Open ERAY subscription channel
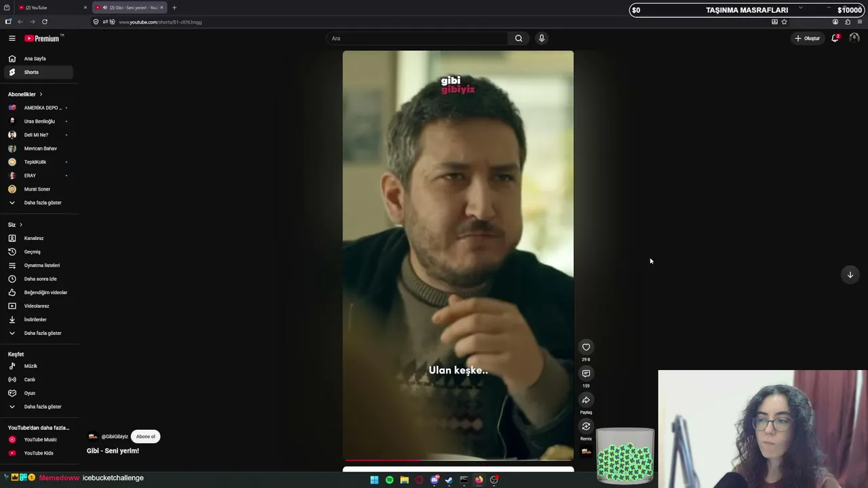Image resolution: width=868 pixels, height=488 pixels. point(38,176)
